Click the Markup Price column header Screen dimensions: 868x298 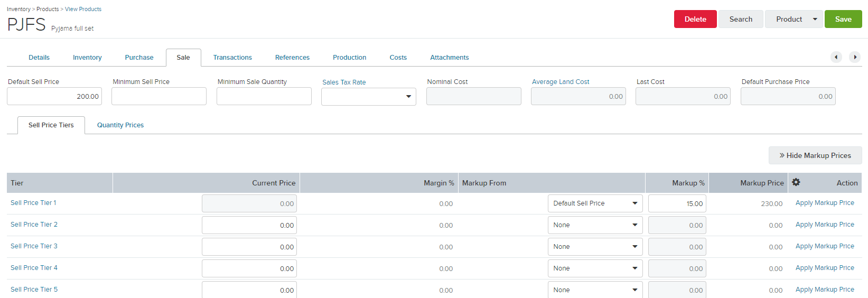tap(748, 183)
